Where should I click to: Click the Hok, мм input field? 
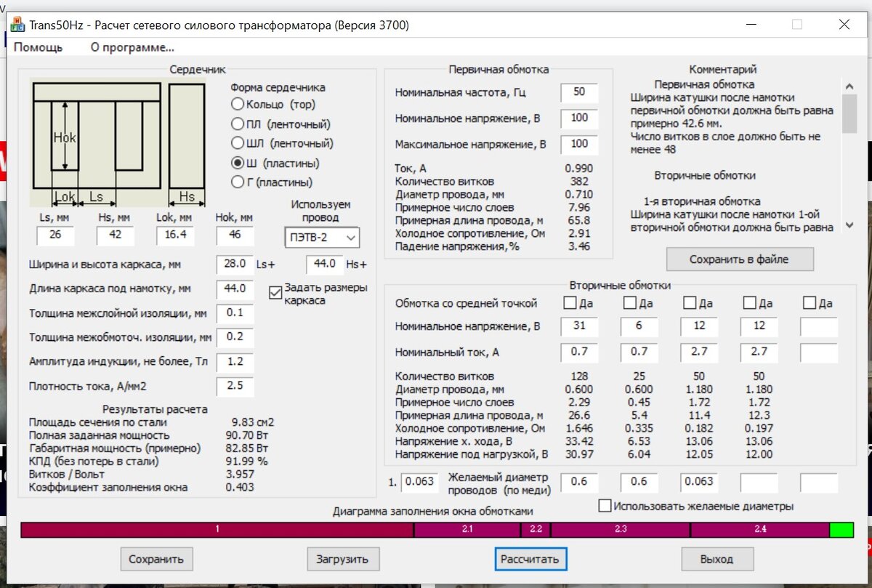click(x=235, y=235)
